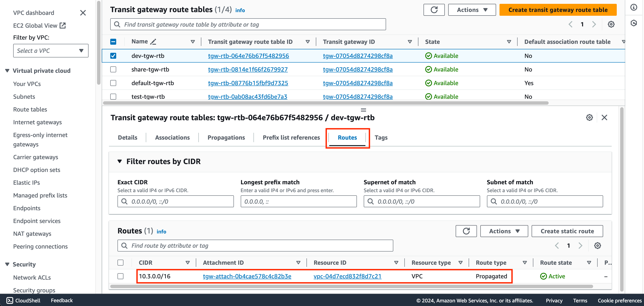Click the Routes table horizontal scrollbar
The width and height of the screenshot is (644, 306).
click(x=352, y=286)
